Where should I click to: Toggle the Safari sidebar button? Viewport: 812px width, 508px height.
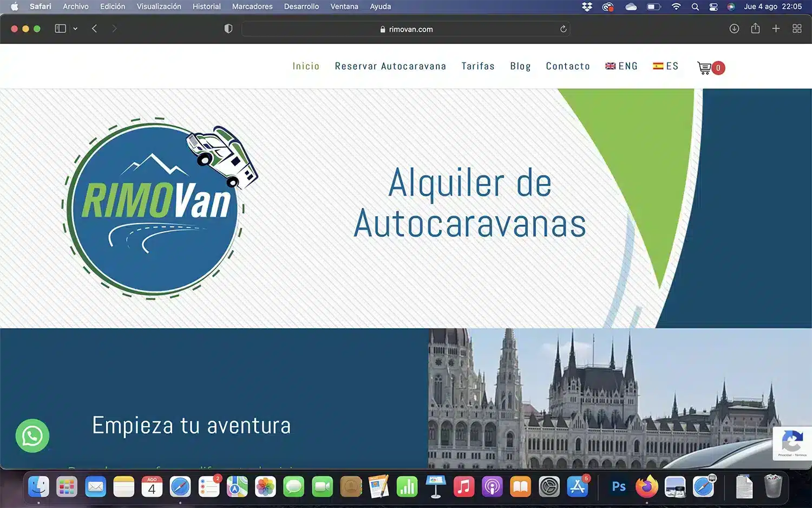(61, 29)
